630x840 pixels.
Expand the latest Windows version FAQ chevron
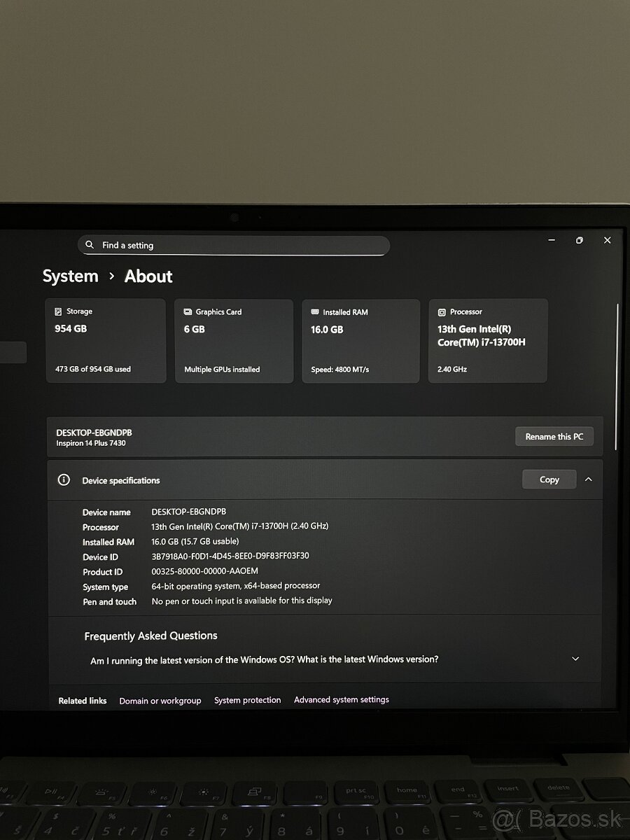pyautogui.click(x=575, y=659)
